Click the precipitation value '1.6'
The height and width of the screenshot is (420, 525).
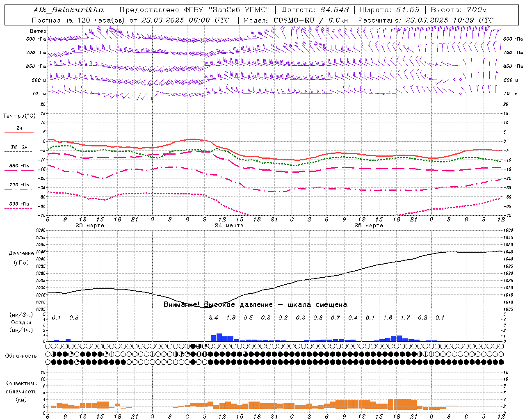(x=388, y=317)
